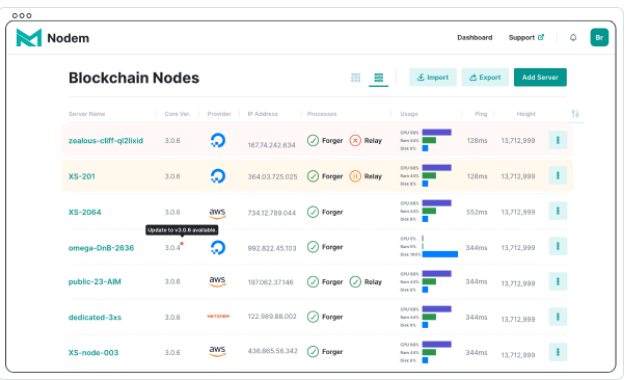Open actions menu for public-23-AIM
626x380 pixels.
point(558,281)
